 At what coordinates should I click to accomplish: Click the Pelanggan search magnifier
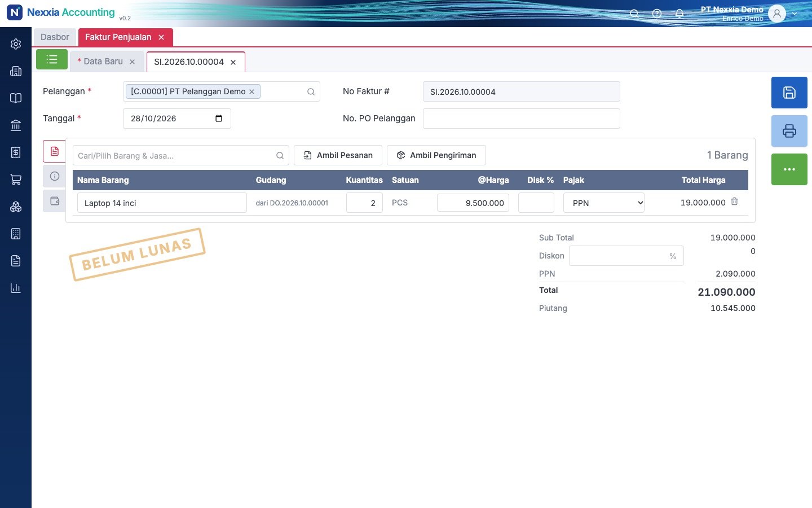[311, 91]
